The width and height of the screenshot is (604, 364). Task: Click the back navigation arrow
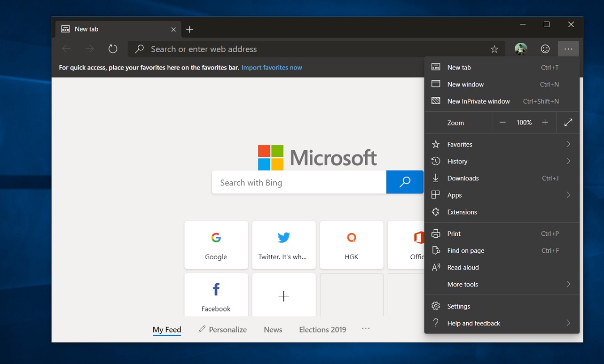click(66, 48)
